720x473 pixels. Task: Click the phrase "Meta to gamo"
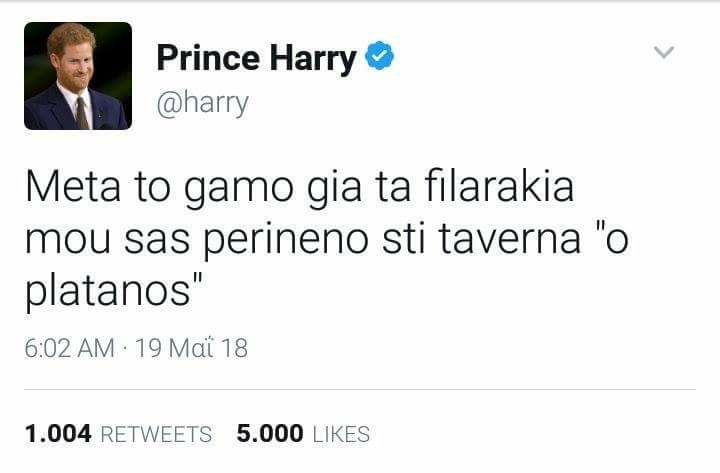coord(160,189)
